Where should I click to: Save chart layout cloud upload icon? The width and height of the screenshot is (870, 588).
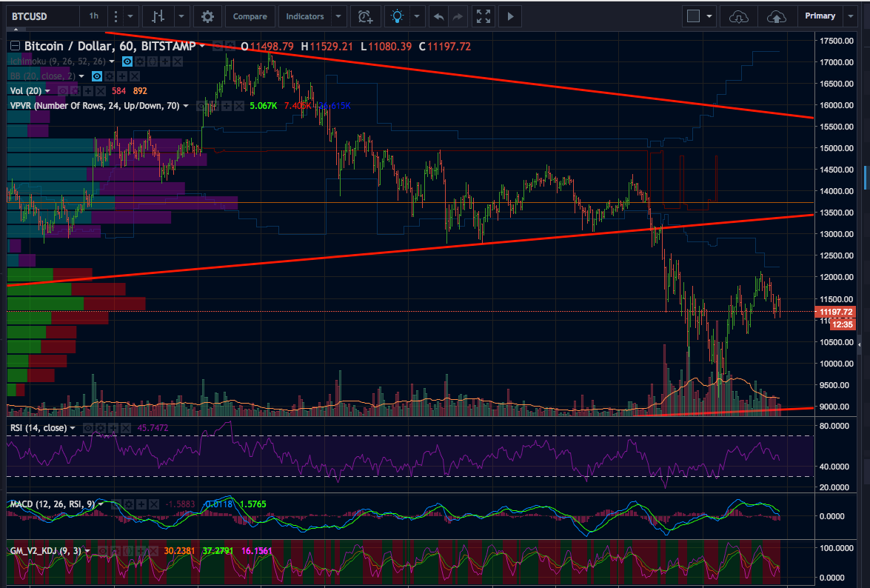pos(776,17)
